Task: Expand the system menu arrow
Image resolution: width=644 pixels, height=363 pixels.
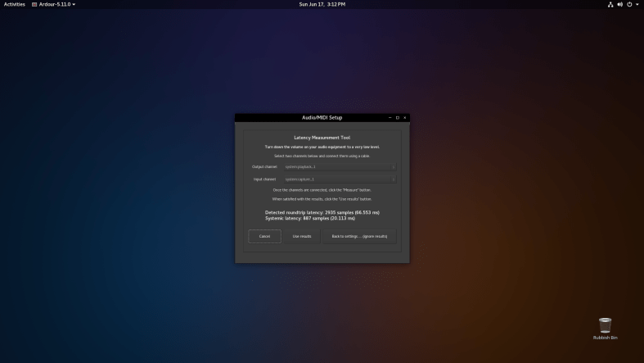Action: (x=637, y=5)
